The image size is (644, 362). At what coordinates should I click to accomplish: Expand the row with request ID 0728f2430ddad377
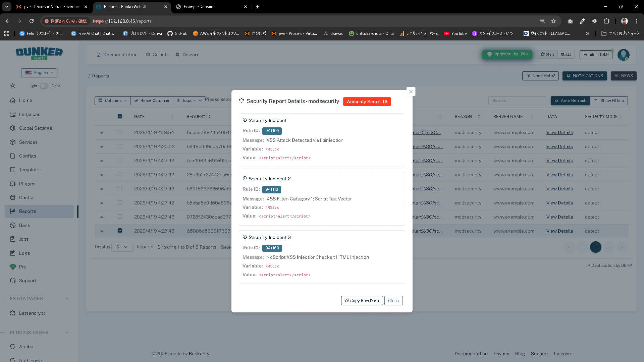point(102,217)
